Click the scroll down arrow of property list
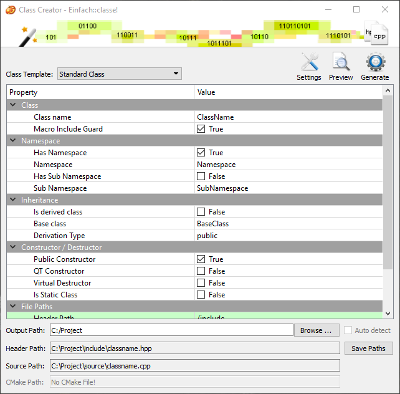Image resolution: width=400 pixels, height=394 pixels. point(387,313)
